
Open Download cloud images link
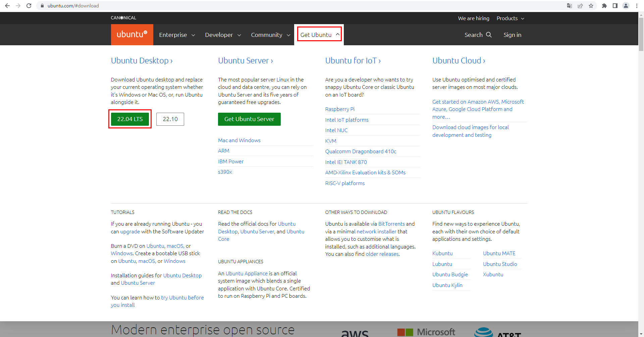470,131
